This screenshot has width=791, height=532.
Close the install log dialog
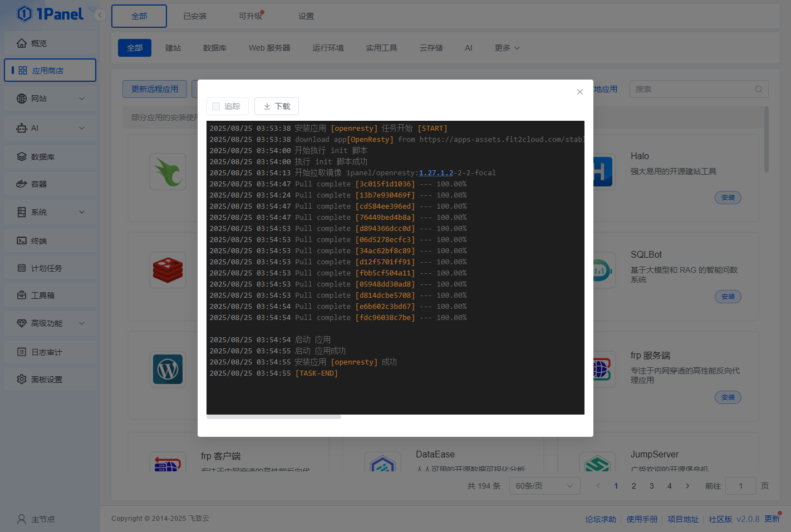click(x=580, y=92)
